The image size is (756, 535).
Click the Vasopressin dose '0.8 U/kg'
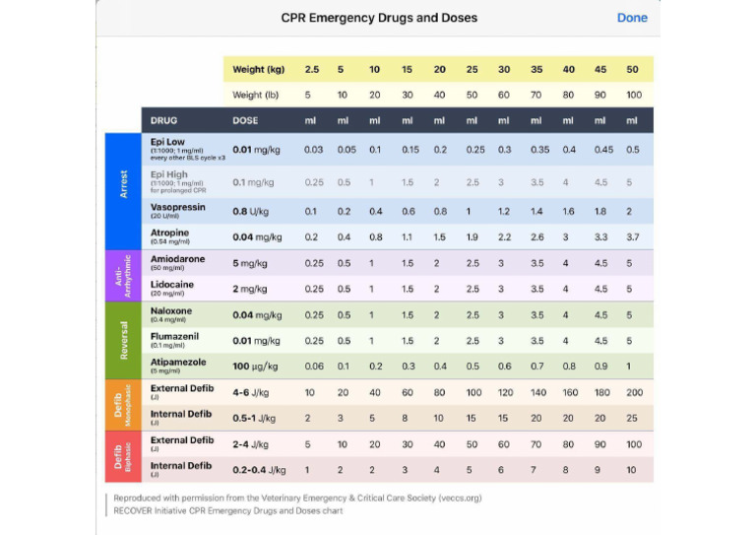point(251,211)
